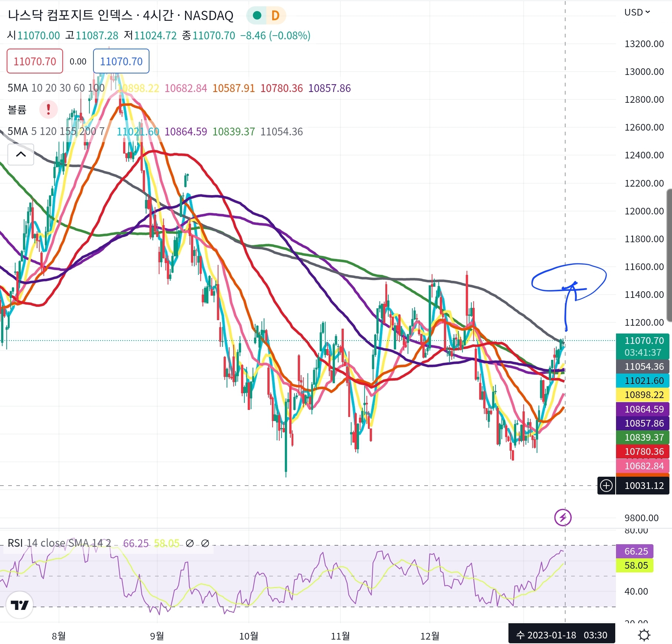Select the 나스닥 컴포지트 인덱스 symbol title
672x644 pixels.
(70, 15)
